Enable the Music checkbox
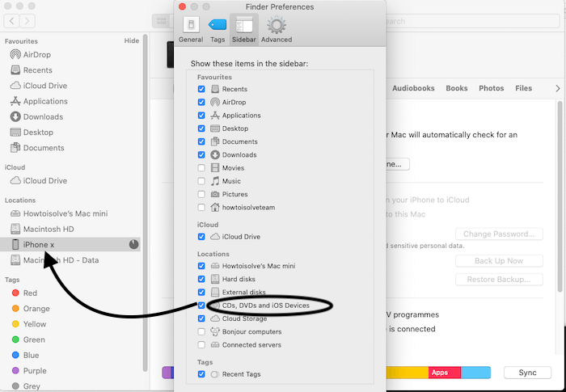 coord(201,181)
